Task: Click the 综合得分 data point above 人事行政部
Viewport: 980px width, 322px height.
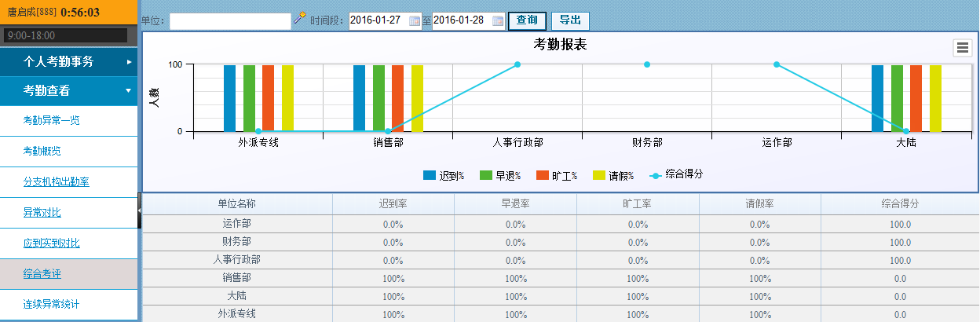Action: coord(517,64)
